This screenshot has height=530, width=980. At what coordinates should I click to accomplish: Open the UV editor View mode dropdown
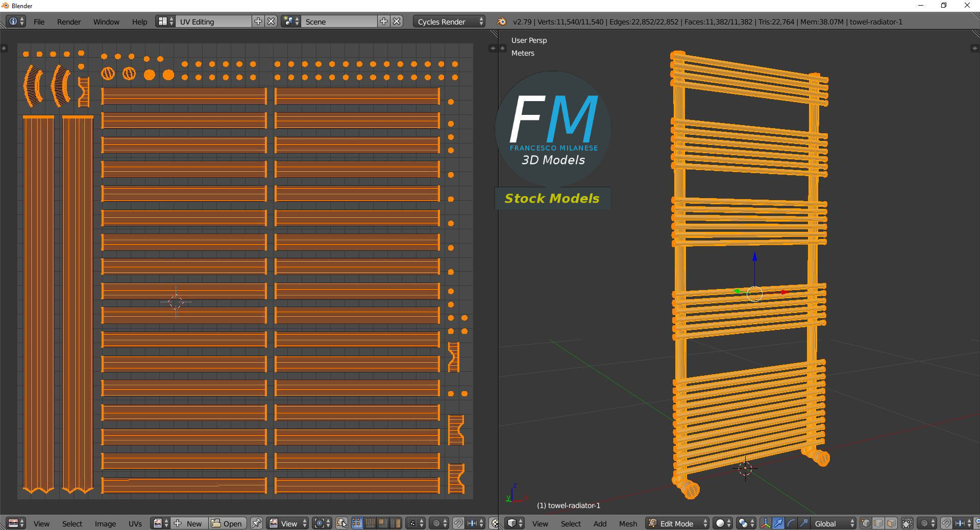(287, 523)
